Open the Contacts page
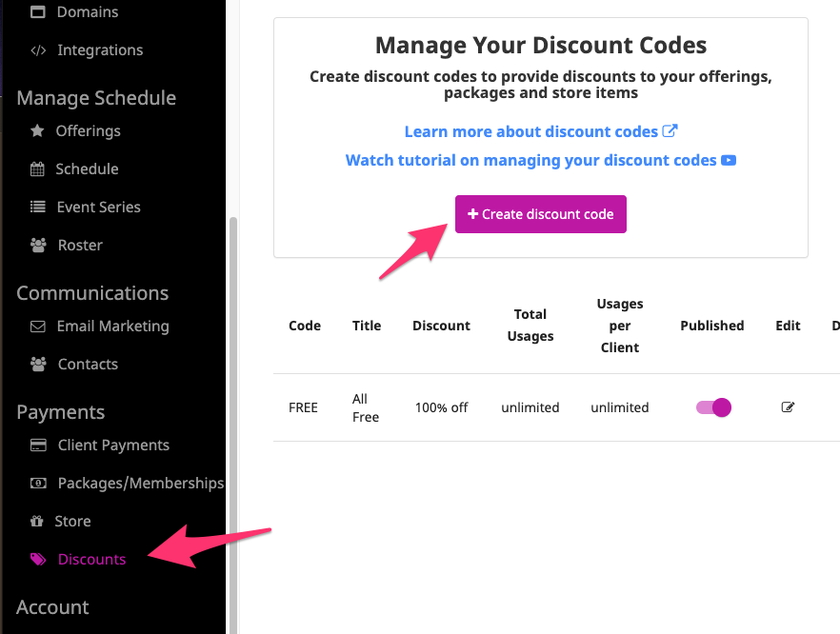Image resolution: width=840 pixels, height=634 pixels. click(x=88, y=364)
